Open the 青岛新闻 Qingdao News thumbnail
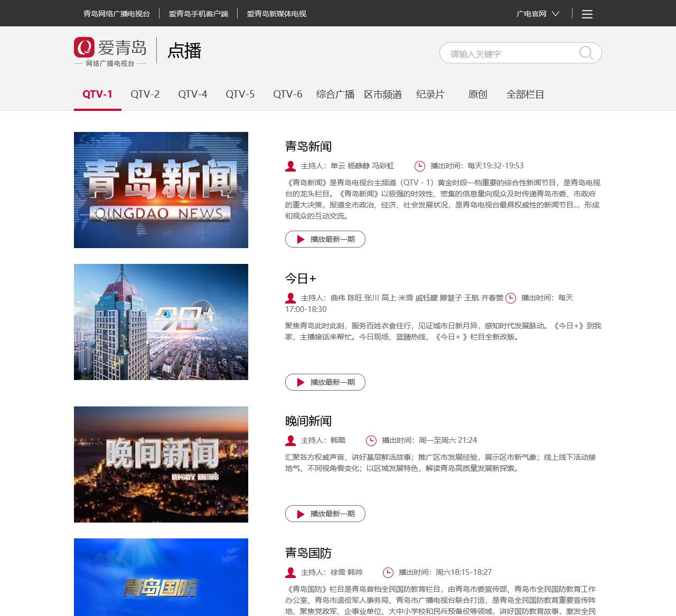The image size is (676, 616). click(161, 190)
